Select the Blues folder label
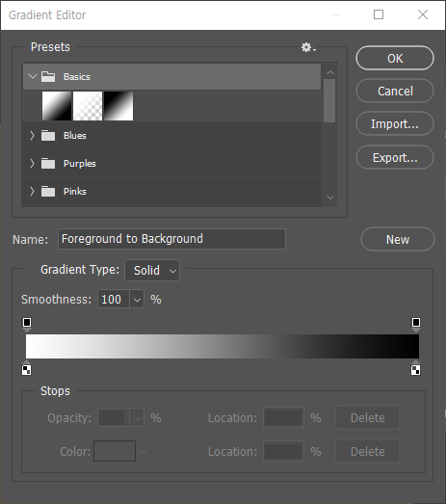This screenshot has height=504, width=446. click(75, 135)
